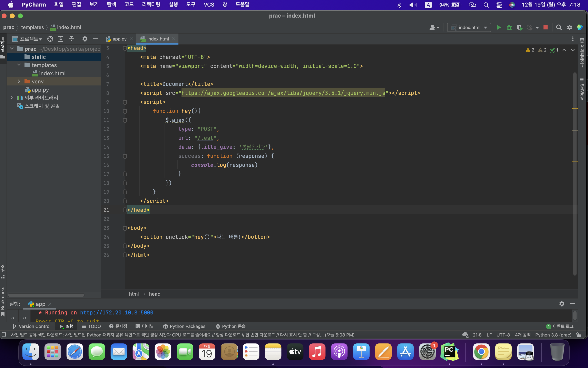This screenshot has width=588, height=368.
Task: Toggle tool window buttons in status bar corner
Action: (x=3, y=335)
